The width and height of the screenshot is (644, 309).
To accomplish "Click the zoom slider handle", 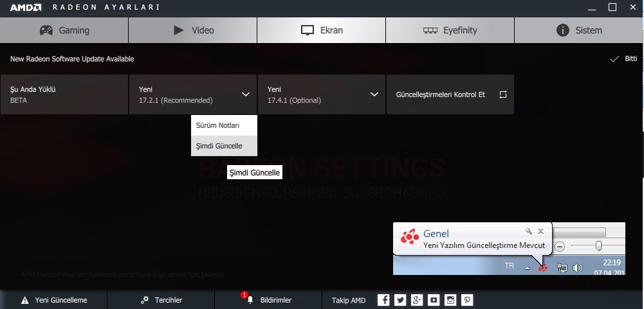I will point(599,246).
